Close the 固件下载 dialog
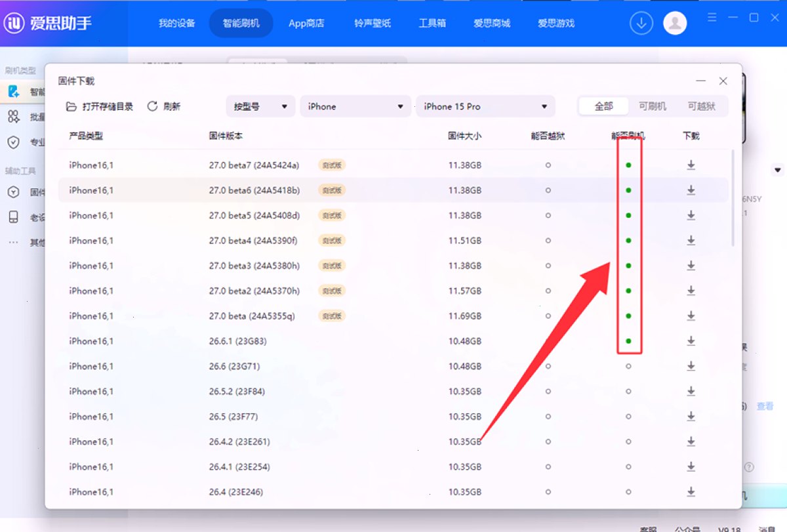Viewport: 787px width, 532px height. tap(723, 81)
